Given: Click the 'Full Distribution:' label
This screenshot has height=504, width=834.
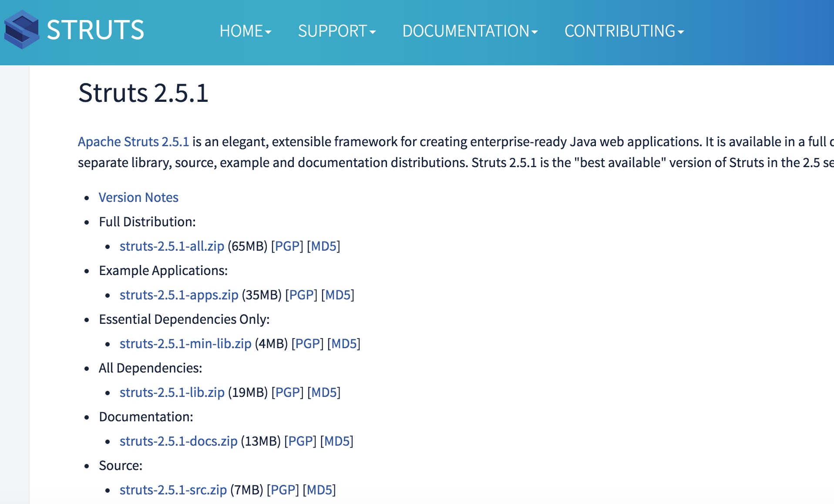Looking at the screenshot, I should click(x=147, y=222).
